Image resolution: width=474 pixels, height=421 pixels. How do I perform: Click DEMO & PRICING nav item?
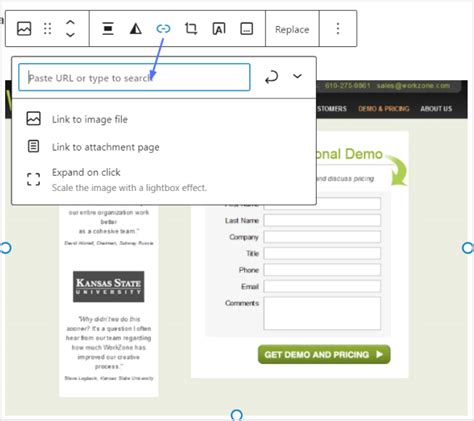384,109
